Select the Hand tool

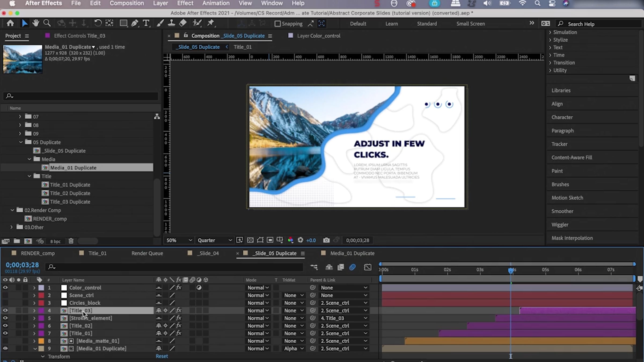[x=35, y=23]
